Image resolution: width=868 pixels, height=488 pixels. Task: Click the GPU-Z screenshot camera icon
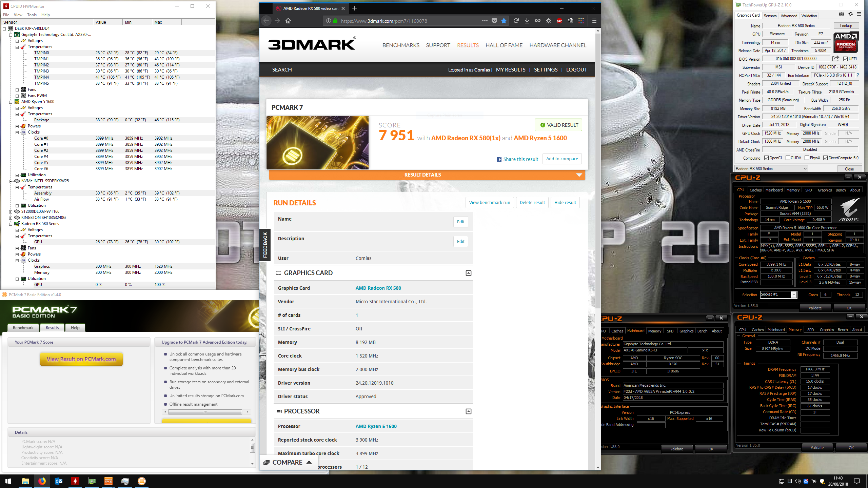point(842,14)
